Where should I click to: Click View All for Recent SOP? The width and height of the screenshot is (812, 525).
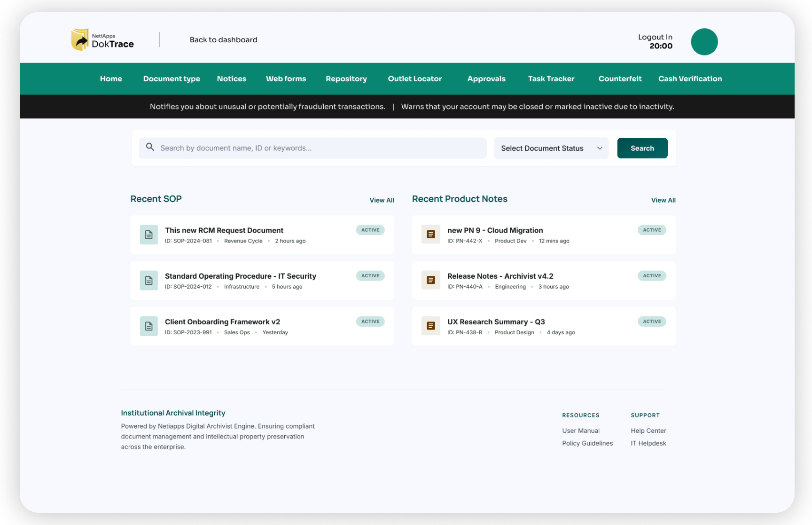[381, 200]
